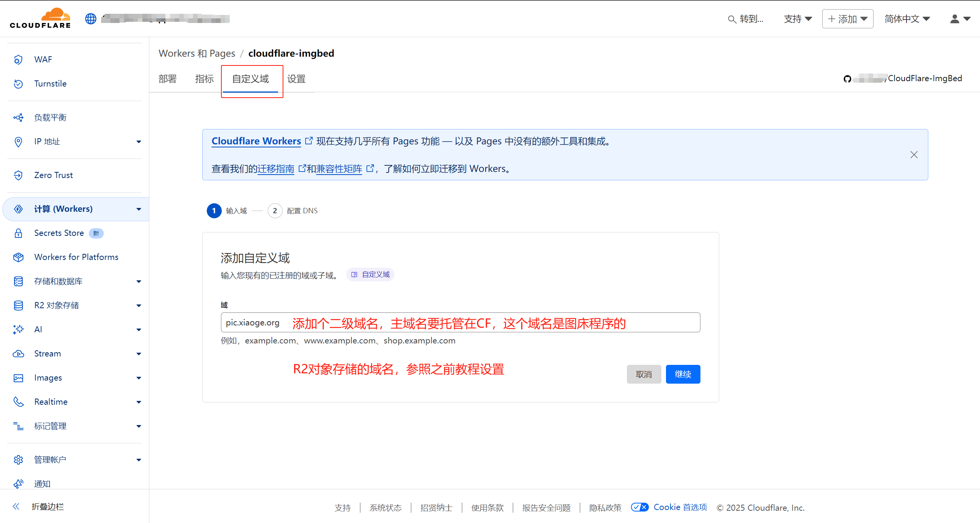Open Secrets Store with the lock icon
The image size is (980, 523).
[x=18, y=233]
